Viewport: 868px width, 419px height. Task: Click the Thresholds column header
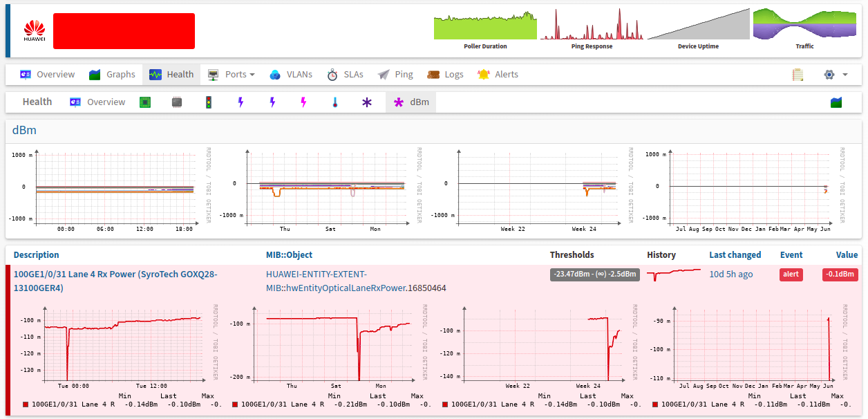coord(572,255)
